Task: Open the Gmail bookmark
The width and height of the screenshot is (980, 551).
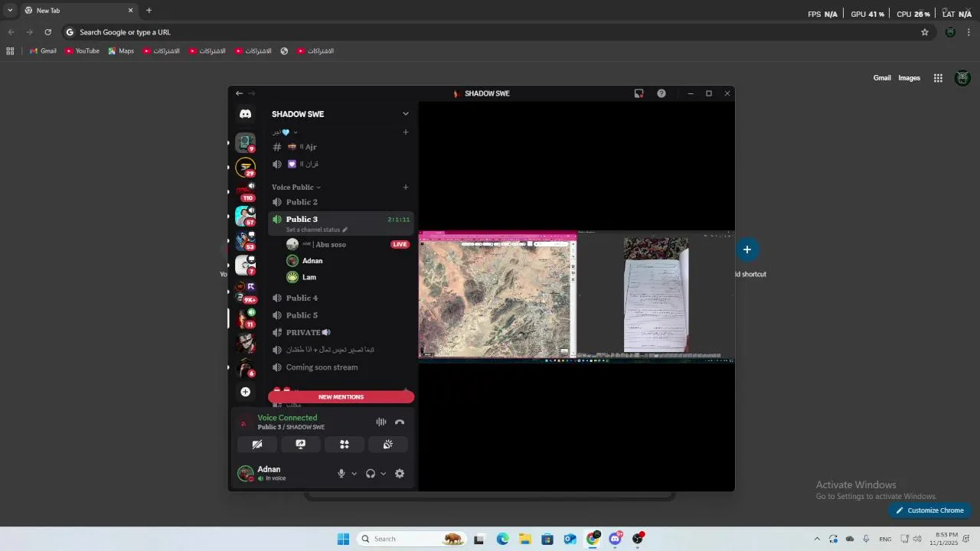Action: [43, 51]
